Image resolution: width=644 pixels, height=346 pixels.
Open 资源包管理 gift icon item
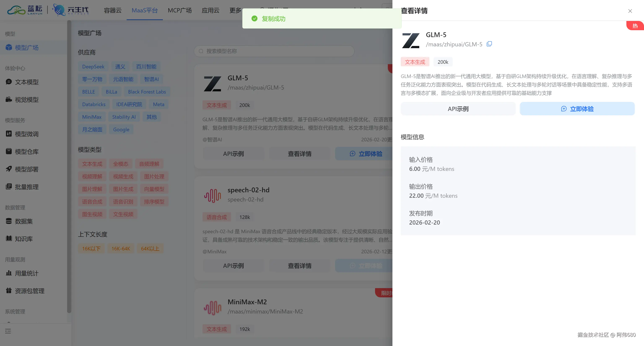(9, 290)
